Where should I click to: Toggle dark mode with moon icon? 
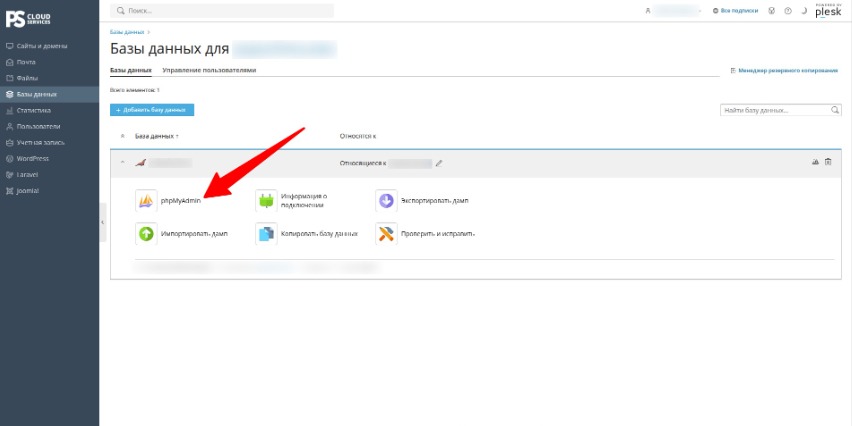[804, 11]
